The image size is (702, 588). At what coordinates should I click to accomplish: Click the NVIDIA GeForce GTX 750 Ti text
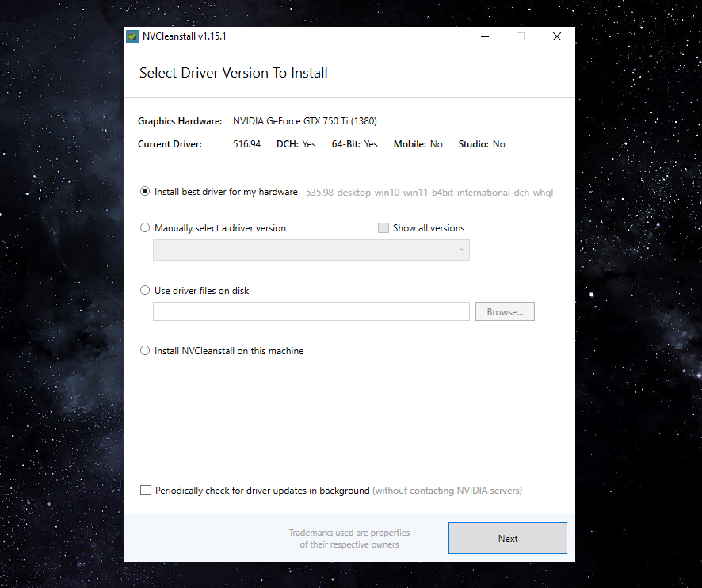click(x=305, y=121)
